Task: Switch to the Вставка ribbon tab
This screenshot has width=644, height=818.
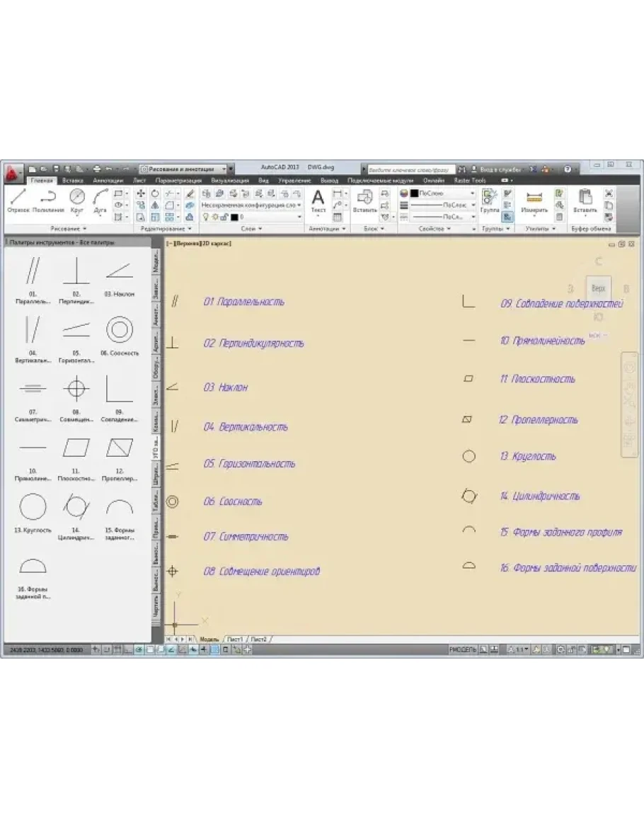Action: 73,181
